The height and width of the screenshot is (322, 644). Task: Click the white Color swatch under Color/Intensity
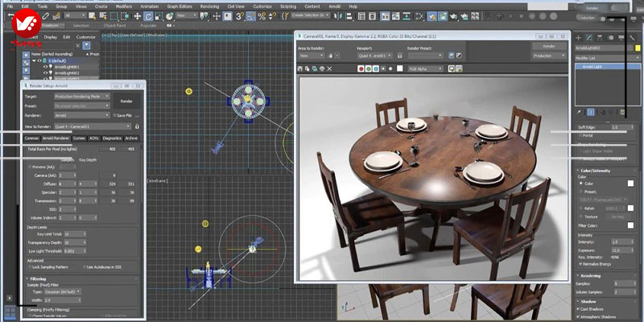tap(630, 184)
